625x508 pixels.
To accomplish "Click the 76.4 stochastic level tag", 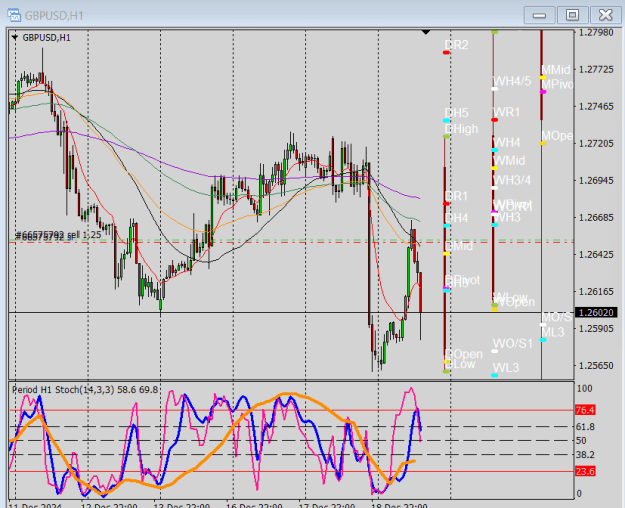I will pos(585,410).
